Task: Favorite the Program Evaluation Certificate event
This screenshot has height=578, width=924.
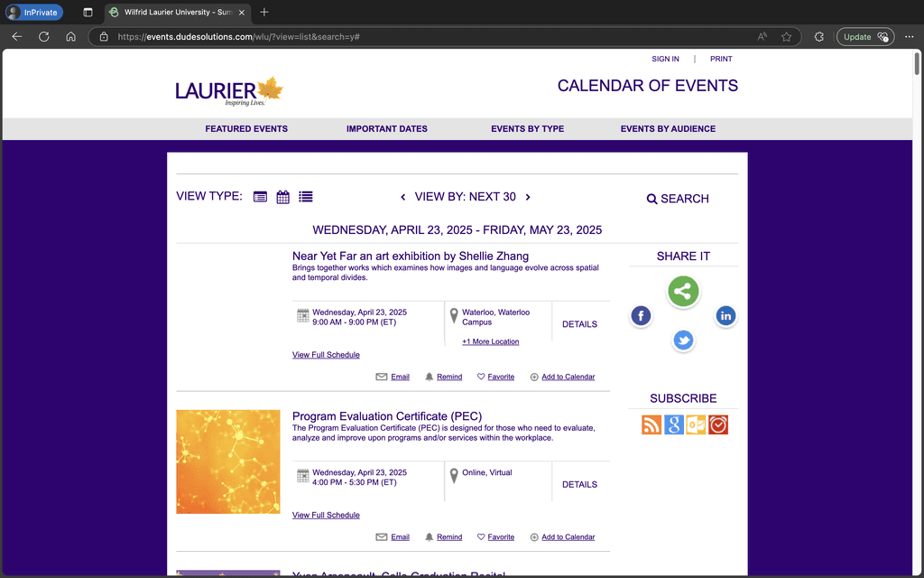Action: tap(495, 537)
